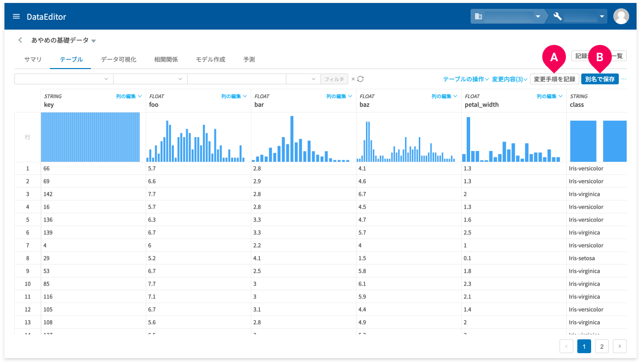Image resolution: width=641 pixels, height=364 pixels.
Task: Click the petal_width column histogram
Action: tap(511, 139)
